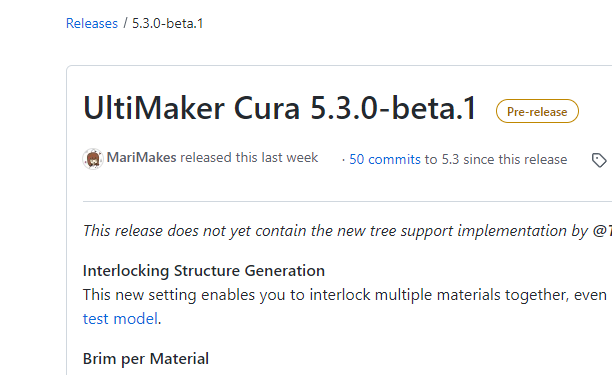View the 50 commits link
This screenshot has width=612, height=375.
[x=385, y=160]
